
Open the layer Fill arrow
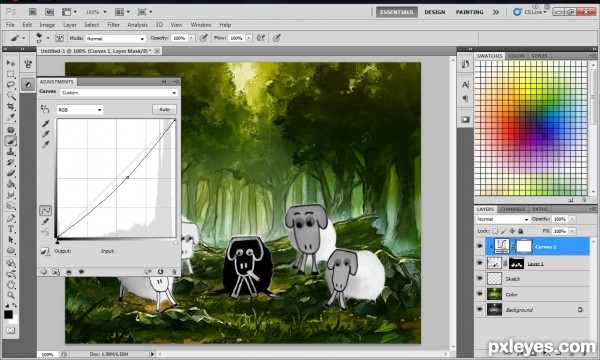point(572,231)
